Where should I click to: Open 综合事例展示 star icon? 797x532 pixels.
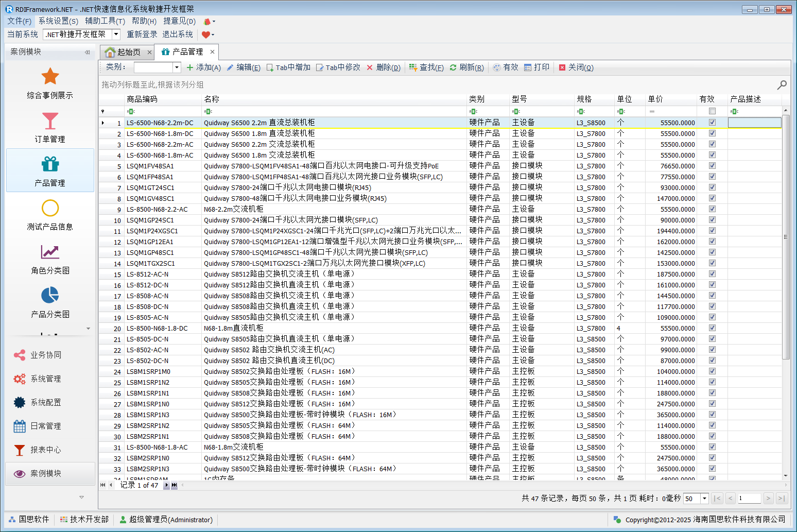(x=50, y=77)
